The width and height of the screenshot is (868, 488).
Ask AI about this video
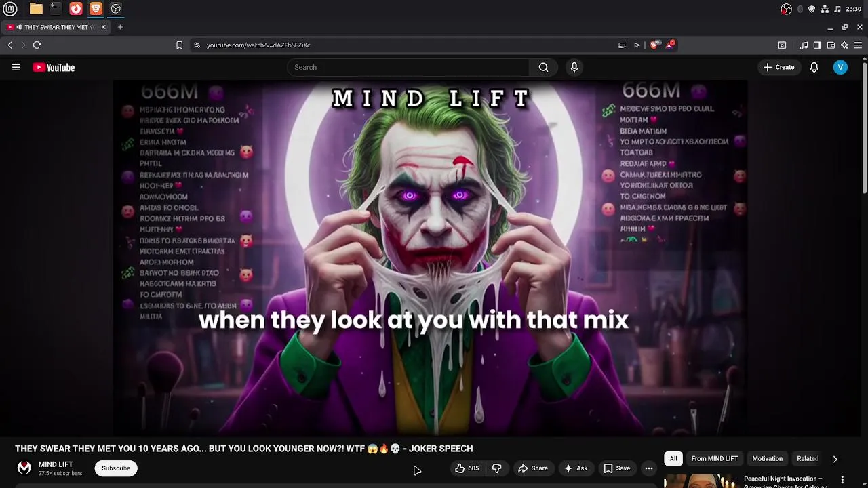tap(576, 468)
